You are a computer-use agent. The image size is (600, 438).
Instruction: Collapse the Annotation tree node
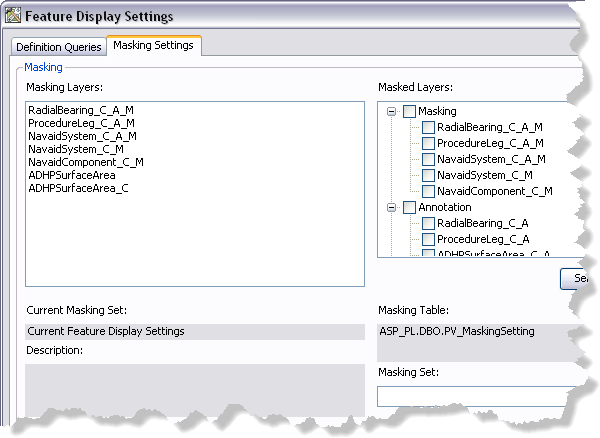(x=391, y=207)
